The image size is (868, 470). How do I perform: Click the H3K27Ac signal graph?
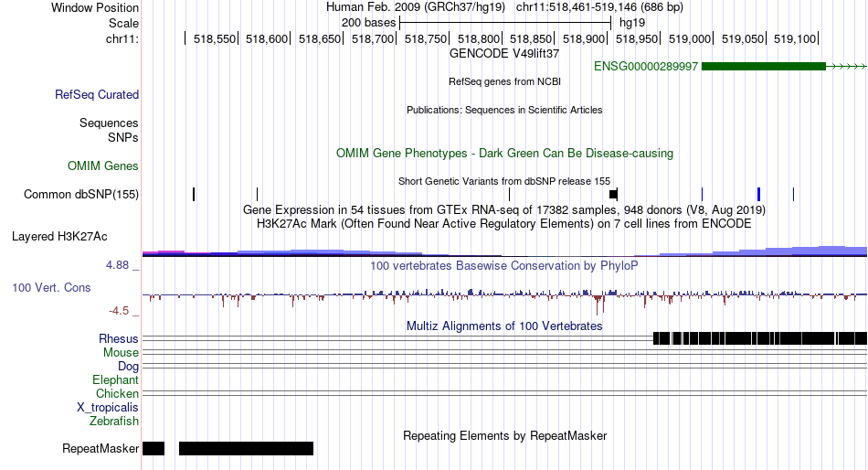pyautogui.click(x=504, y=251)
